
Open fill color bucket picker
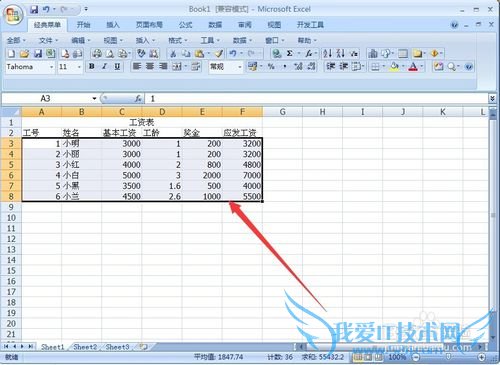tap(394, 67)
